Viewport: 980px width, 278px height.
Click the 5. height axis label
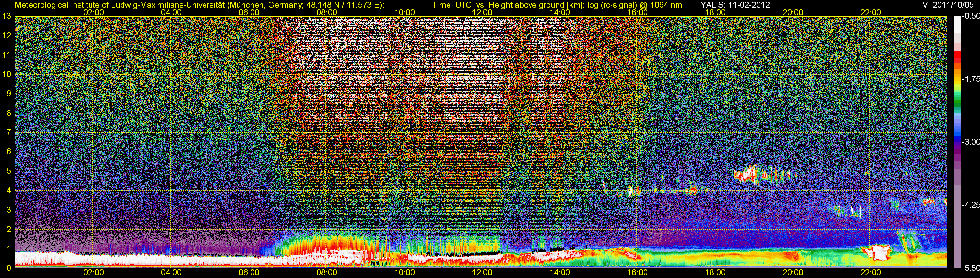pos(9,171)
